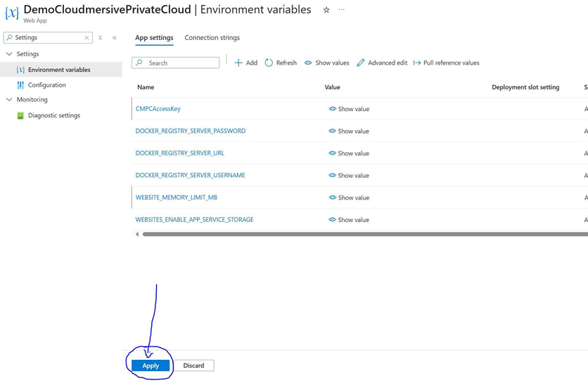The height and width of the screenshot is (381, 588).
Task: Open DOCKER_REGISTRY_SERVER_URL setting
Action: pos(179,153)
